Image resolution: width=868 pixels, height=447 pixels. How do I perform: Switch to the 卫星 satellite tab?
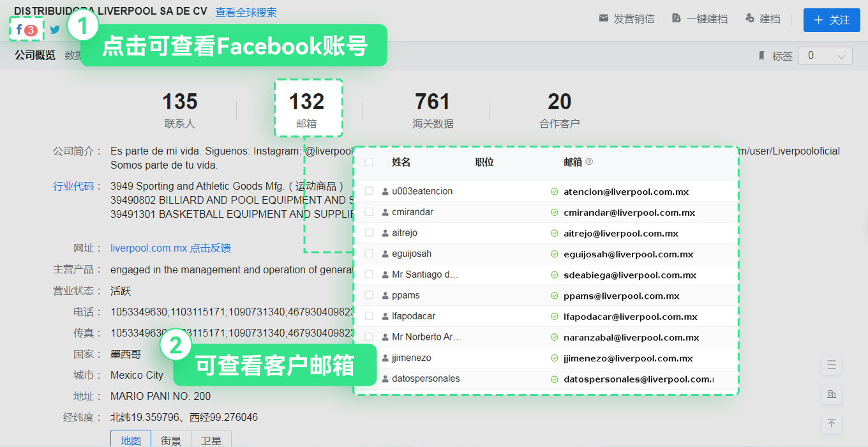pyautogui.click(x=211, y=440)
